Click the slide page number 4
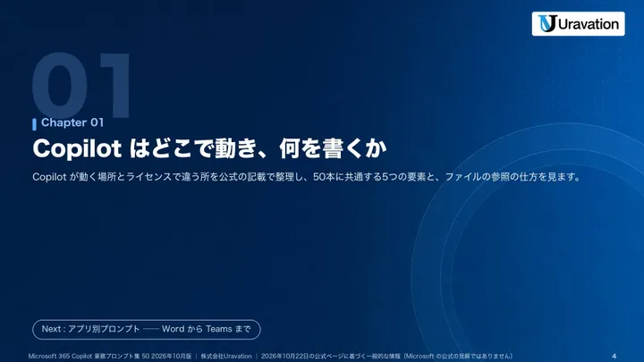Viewport: 644px width, 362px height. coord(614,356)
